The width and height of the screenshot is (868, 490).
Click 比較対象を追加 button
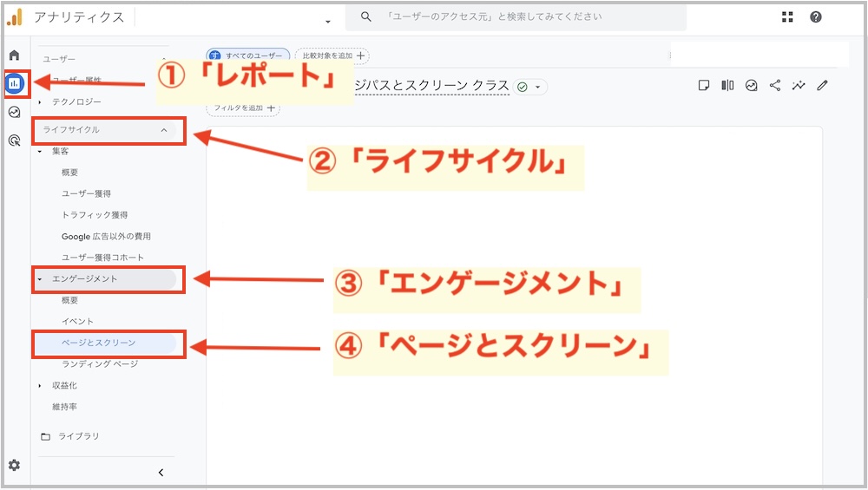click(332, 56)
